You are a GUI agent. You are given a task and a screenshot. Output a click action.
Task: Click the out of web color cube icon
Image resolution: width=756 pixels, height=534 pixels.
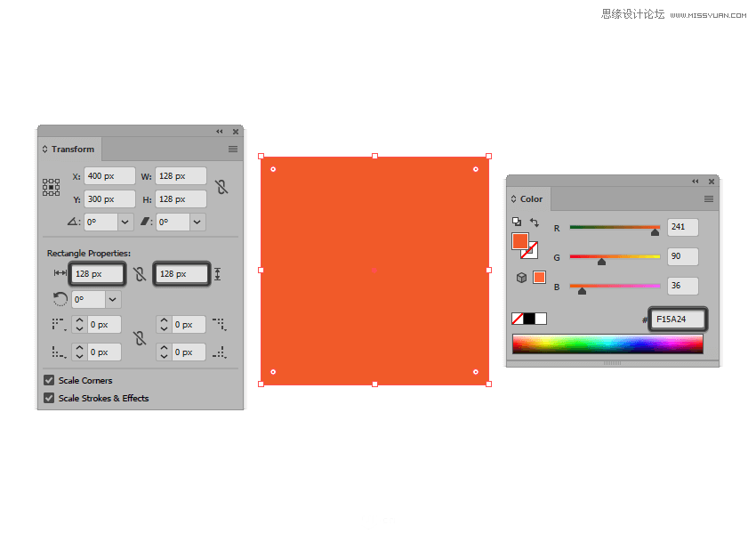pos(521,278)
